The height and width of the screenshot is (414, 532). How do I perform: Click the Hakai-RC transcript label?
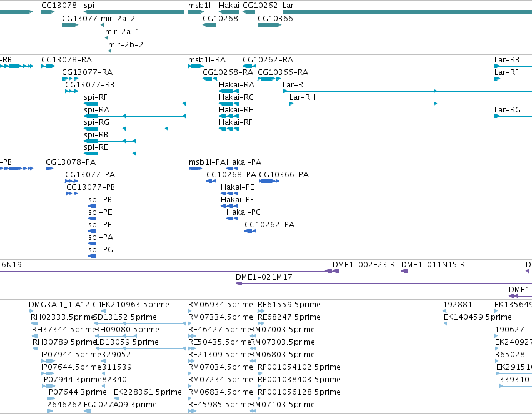pyautogui.click(x=236, y=97)
